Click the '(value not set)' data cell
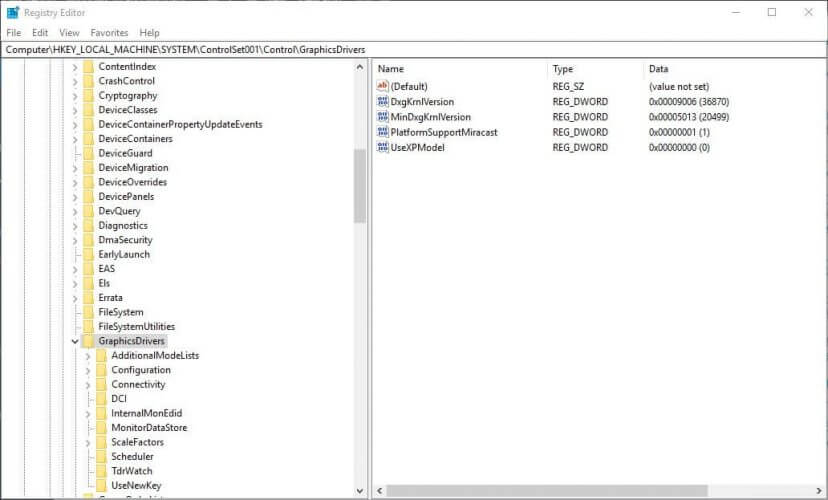This screenshot has height=500, width=828. click(679, 86)
